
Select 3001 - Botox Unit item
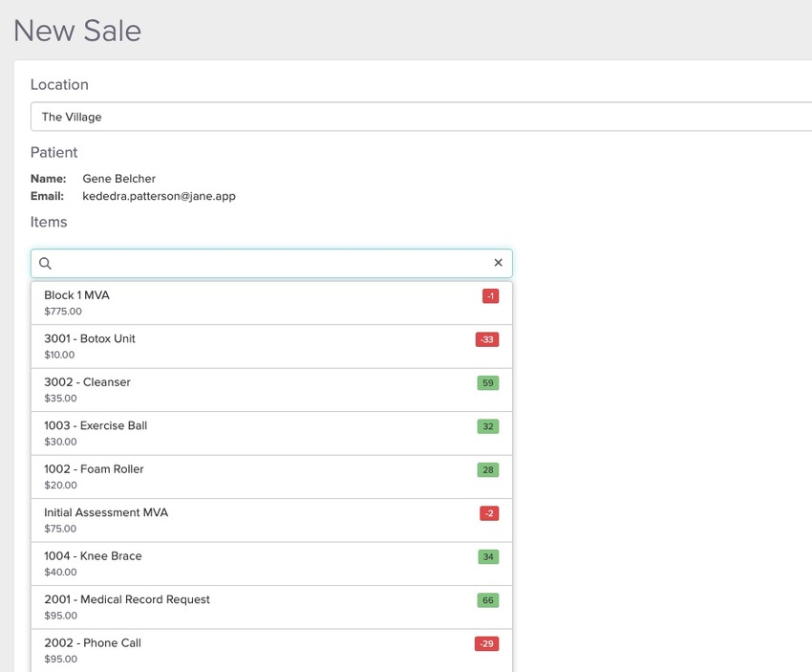tap(271, 347)
